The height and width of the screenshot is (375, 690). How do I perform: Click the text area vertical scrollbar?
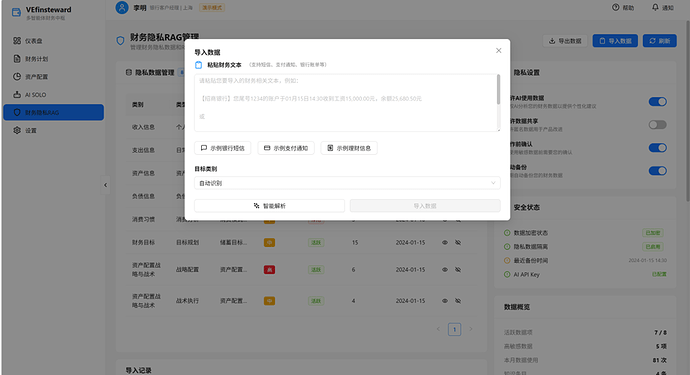499,89
